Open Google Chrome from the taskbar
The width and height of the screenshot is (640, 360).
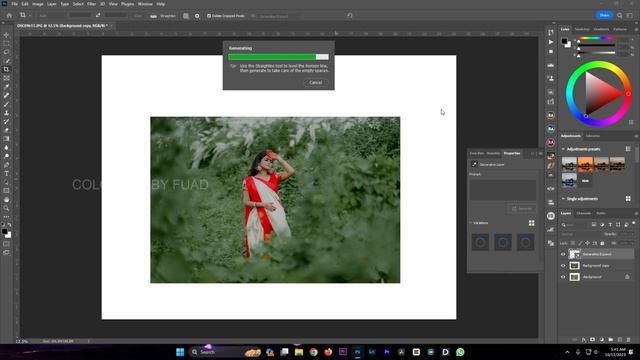[x=313, y=352]
